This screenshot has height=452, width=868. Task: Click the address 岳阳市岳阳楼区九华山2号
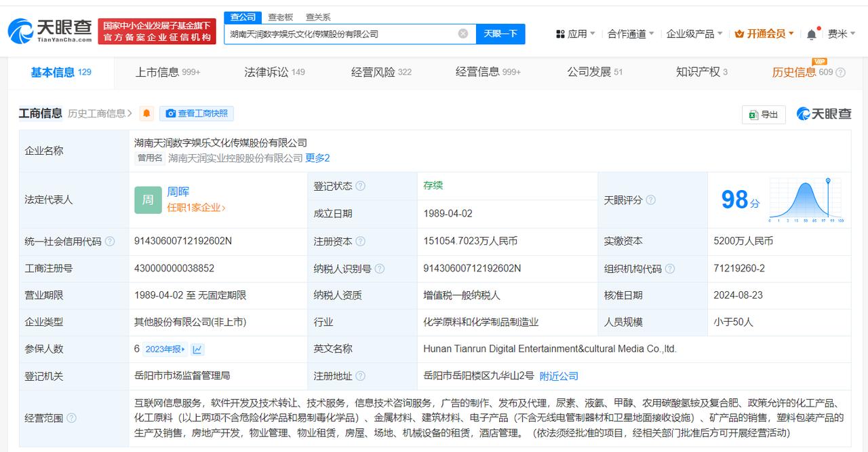479,376
